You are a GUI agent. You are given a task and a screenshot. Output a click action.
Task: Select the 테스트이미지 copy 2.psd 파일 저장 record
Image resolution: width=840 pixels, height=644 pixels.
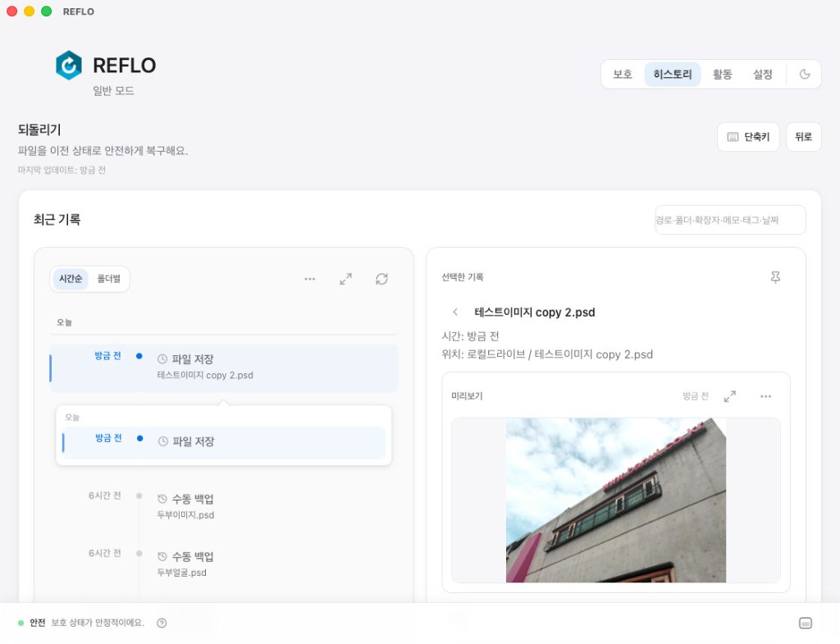(223, 368)
